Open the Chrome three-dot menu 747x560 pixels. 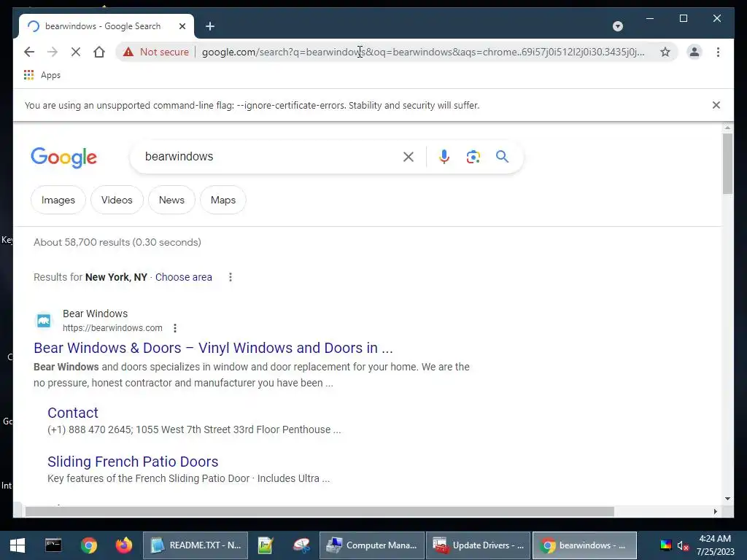[718, 52]
